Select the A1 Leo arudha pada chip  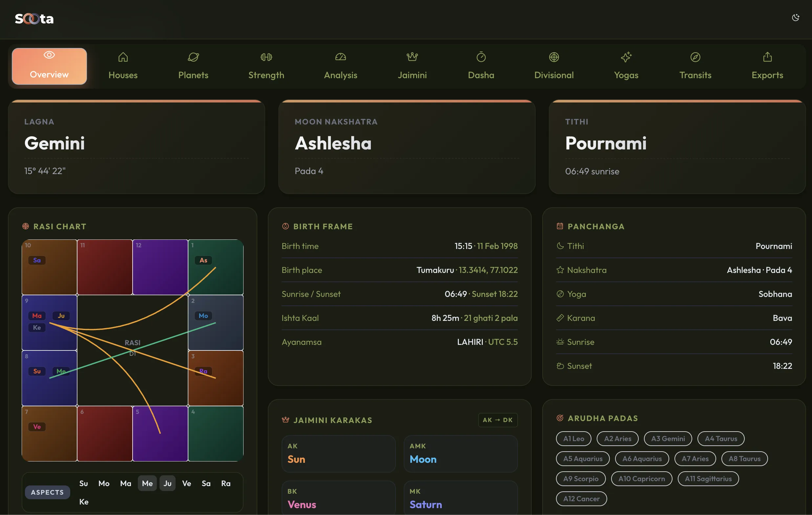tap(574, 438)
